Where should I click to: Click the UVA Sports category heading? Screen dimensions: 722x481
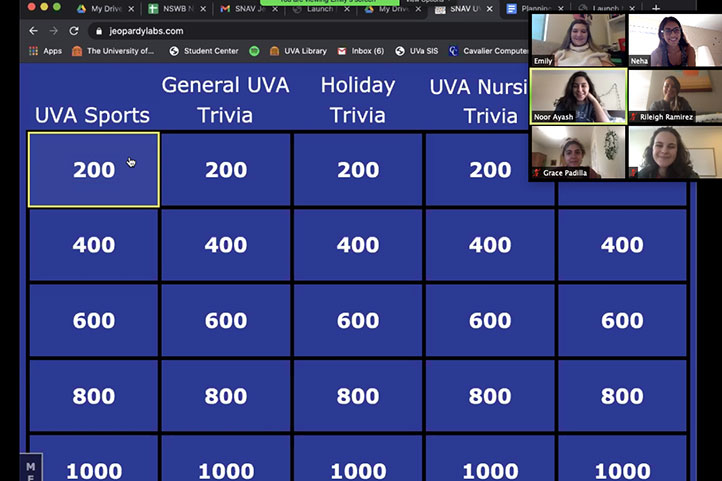pos(93,115)
